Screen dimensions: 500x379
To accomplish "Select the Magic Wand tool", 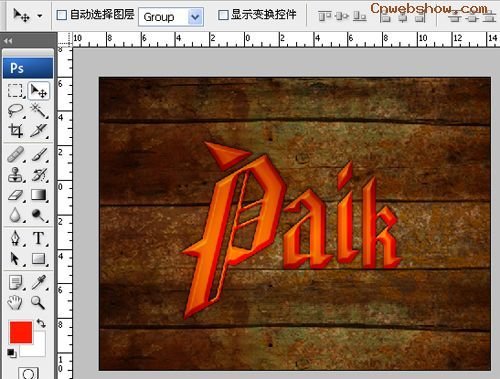I will [39, 110].
